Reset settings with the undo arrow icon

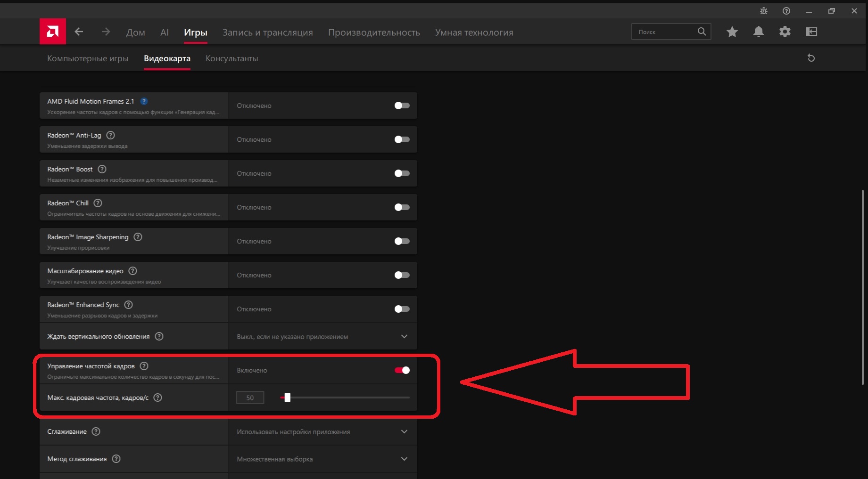pos(811,58)
